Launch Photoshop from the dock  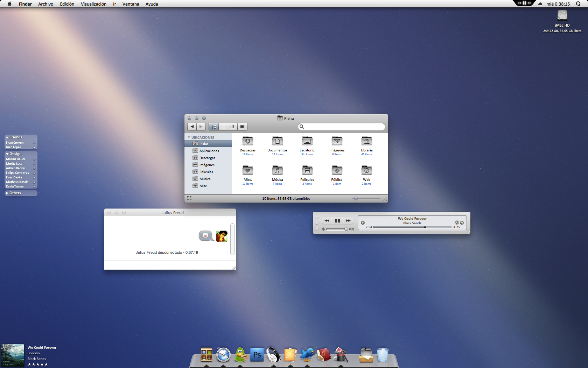(x=257, y=355)
